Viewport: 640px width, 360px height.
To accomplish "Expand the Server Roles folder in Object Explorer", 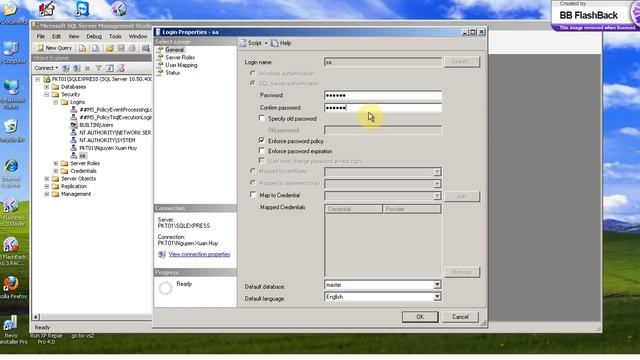I will (56, 163).
